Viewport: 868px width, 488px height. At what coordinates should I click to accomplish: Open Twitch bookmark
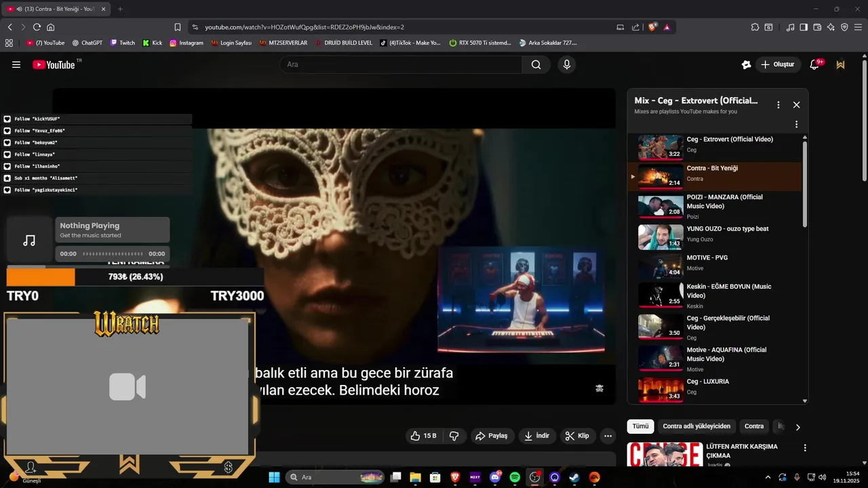122,43
